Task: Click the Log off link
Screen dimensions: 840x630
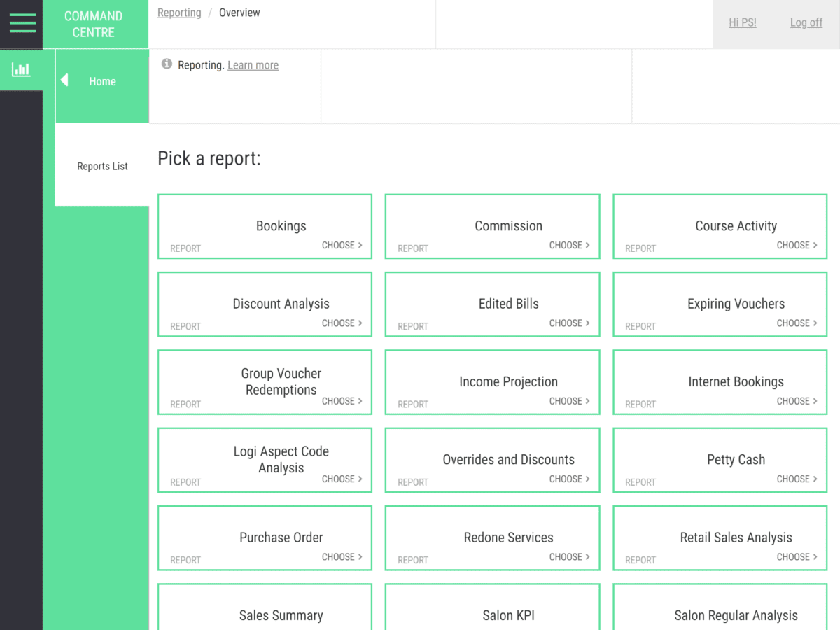Action: (806, 22)
